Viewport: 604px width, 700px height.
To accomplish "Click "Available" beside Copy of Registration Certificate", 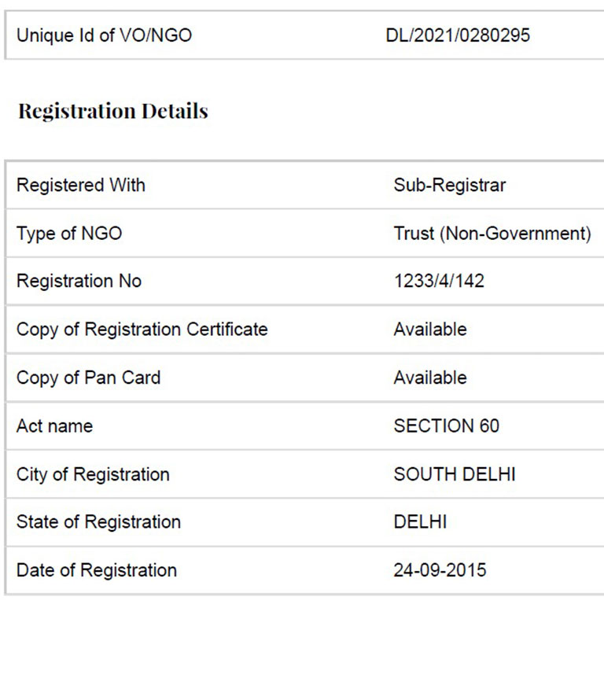I will pos(430,330).
